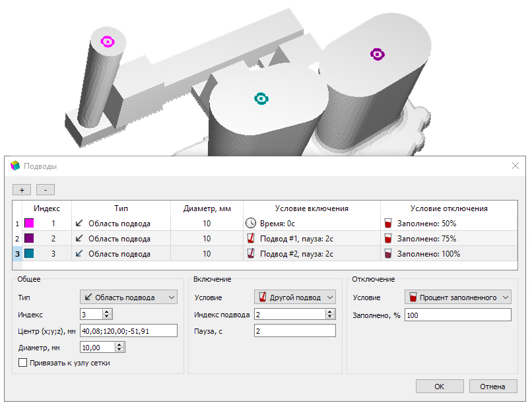
Task: Enable the Привязать к узлу сетки checkbox
Action: click(x=22, y=363)
